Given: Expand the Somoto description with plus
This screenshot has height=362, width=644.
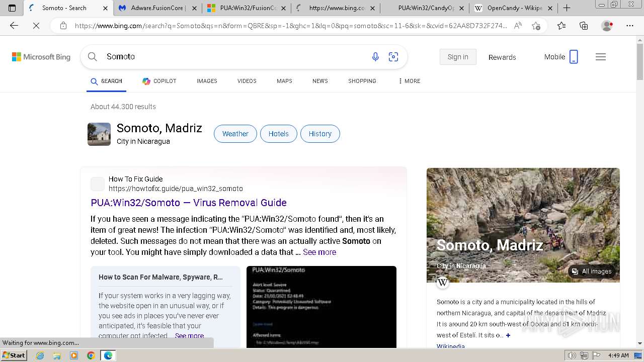Looking at the screenshot, I should 508,335.
